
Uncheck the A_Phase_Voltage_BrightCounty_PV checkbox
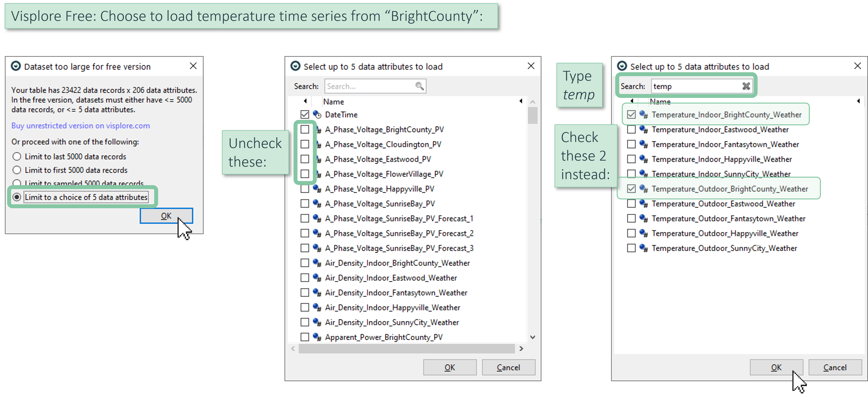[305, 130]
